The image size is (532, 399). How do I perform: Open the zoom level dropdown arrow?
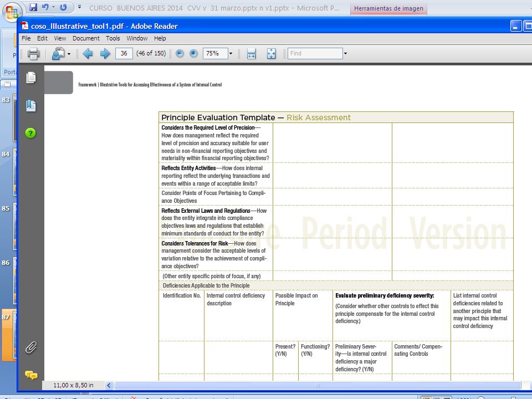click(x=231, y=54)
